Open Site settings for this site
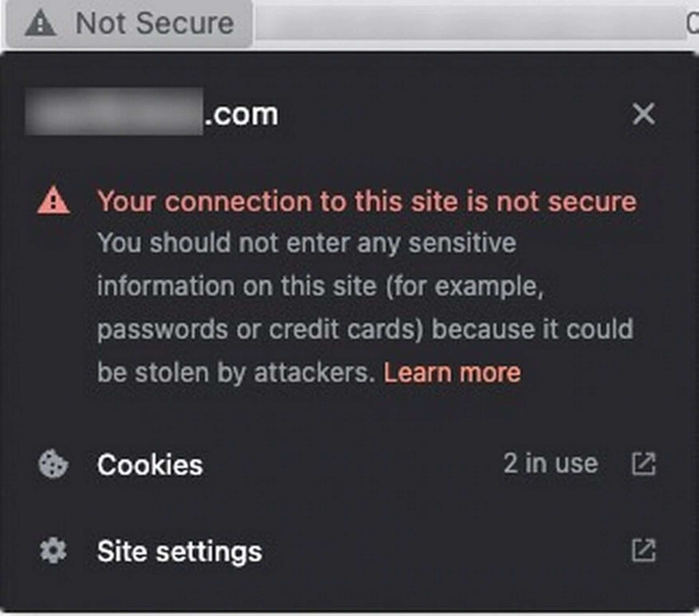The width and height of the screenshot is (699, 616). point(179,552)
